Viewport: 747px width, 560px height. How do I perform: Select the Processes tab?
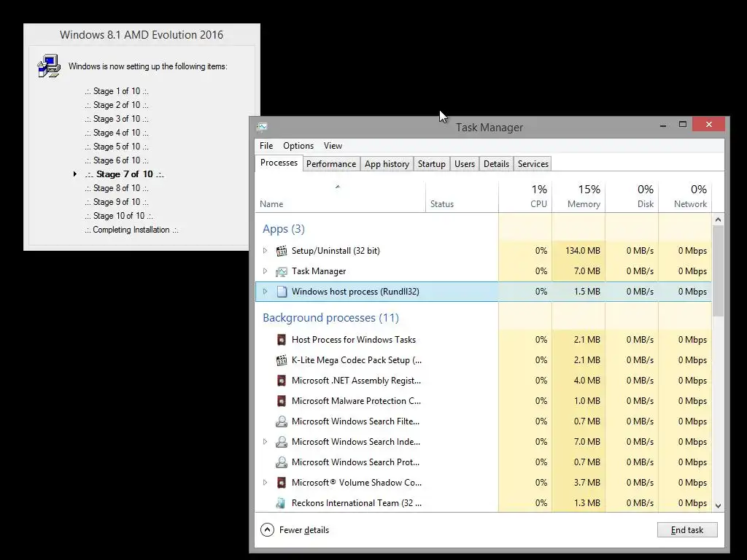click(279, 163)
